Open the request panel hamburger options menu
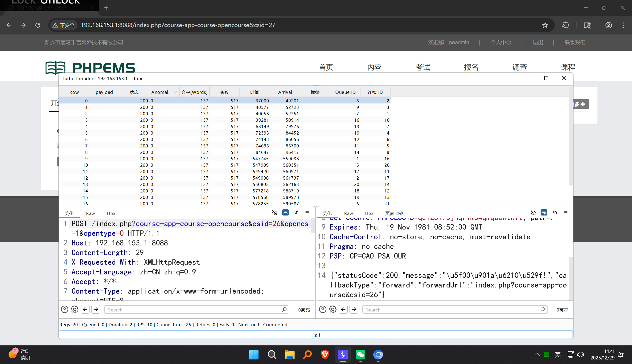632x364 pixels. pyautogui.click(x=307, y=213)
